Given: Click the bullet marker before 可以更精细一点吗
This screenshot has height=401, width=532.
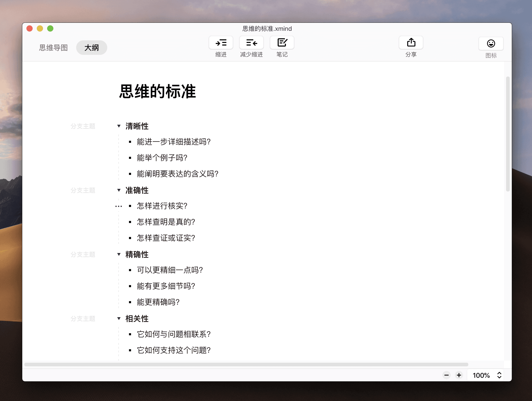Looking at the screenshot, I should [130, 270].
